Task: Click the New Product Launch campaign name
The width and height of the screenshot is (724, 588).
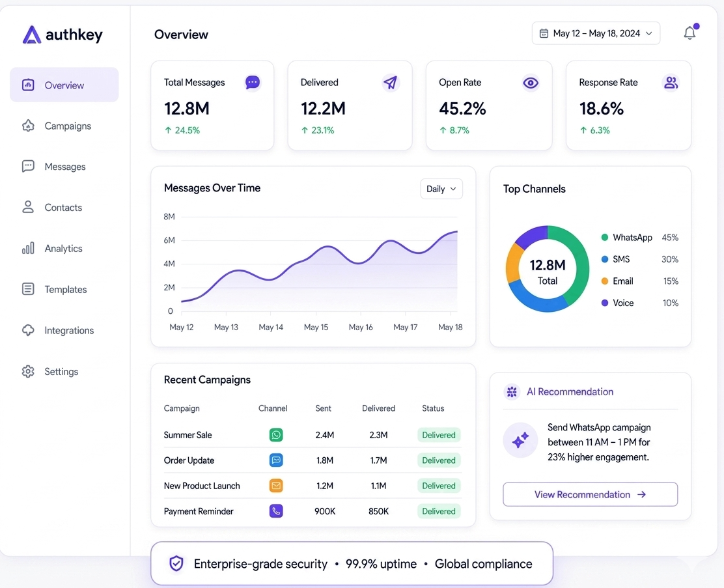Action: (202, 486)
